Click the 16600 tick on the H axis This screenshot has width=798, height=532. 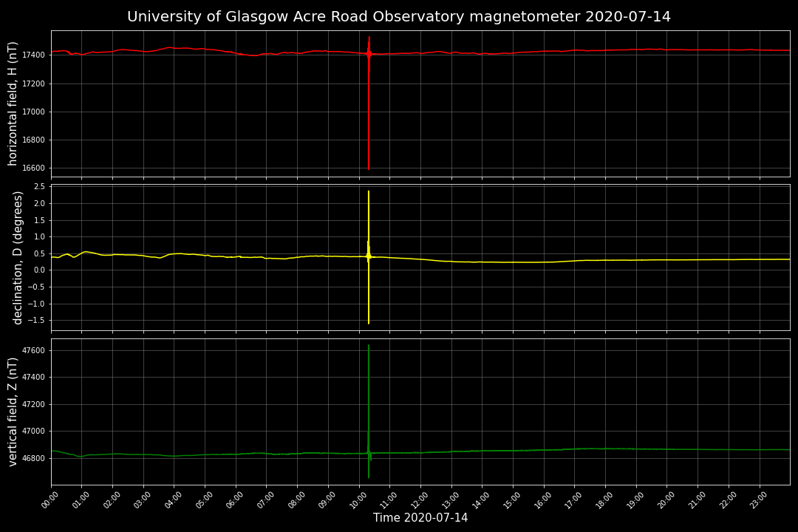click(33, 168)
